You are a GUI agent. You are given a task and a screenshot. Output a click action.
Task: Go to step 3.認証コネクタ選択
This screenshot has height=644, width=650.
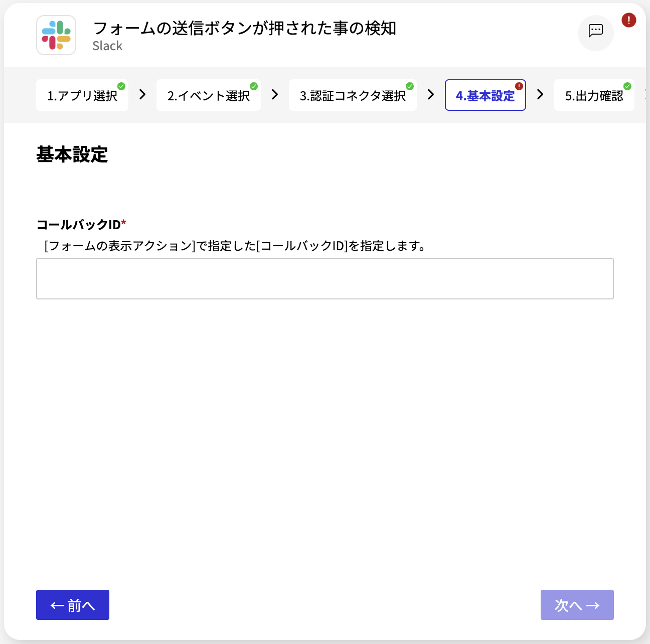click(x=353, y=95)
